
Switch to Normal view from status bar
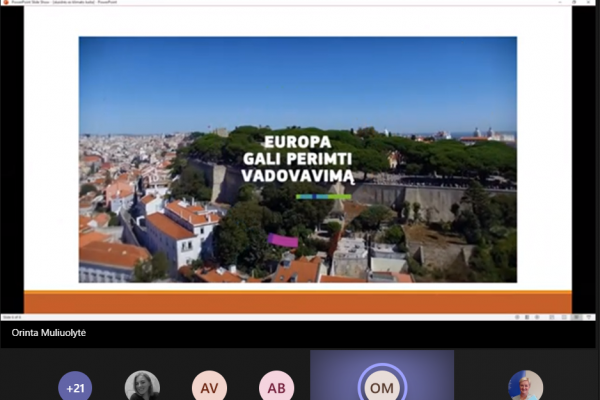tap(552, 317)
